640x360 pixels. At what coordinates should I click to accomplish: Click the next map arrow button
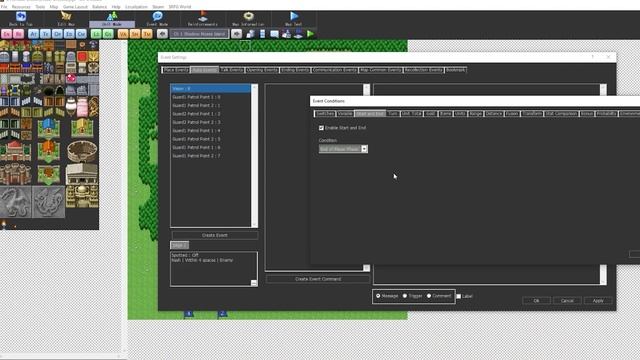tap(236, 34)
